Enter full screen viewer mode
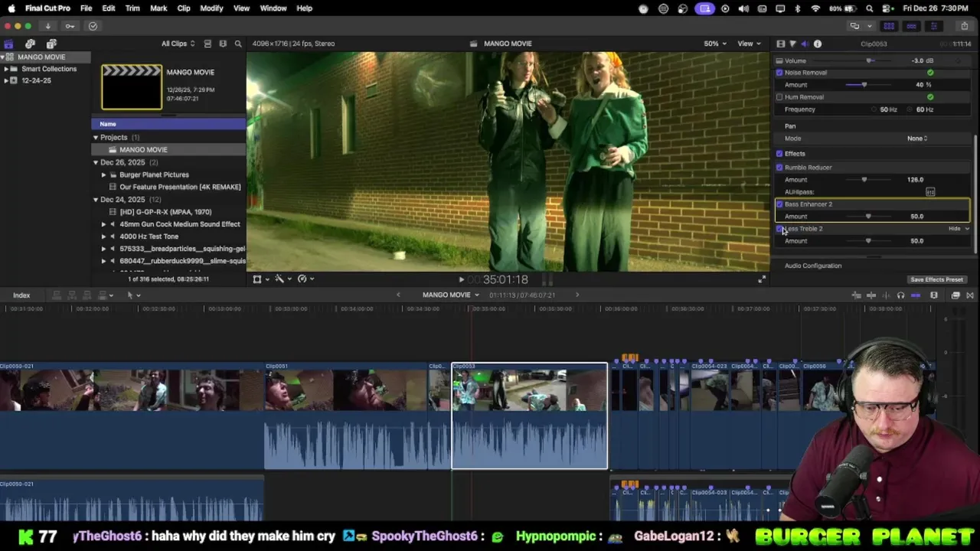 (x=762, y=279)
